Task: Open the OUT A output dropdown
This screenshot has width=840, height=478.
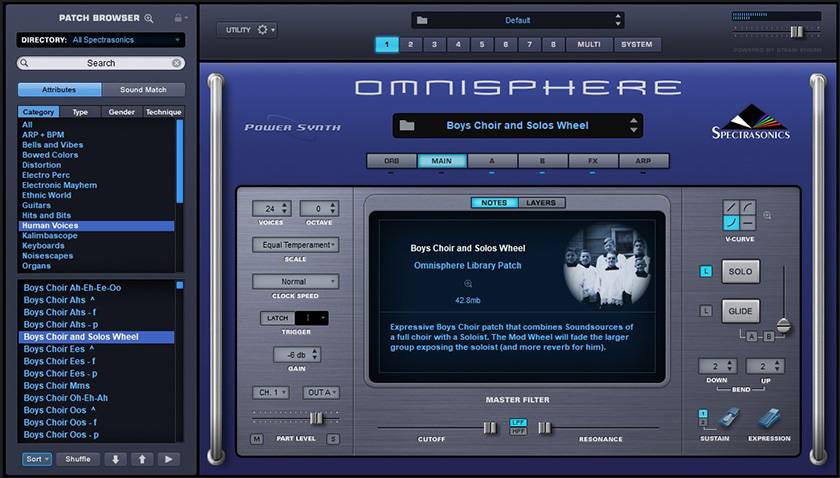Action: [321, 393]
